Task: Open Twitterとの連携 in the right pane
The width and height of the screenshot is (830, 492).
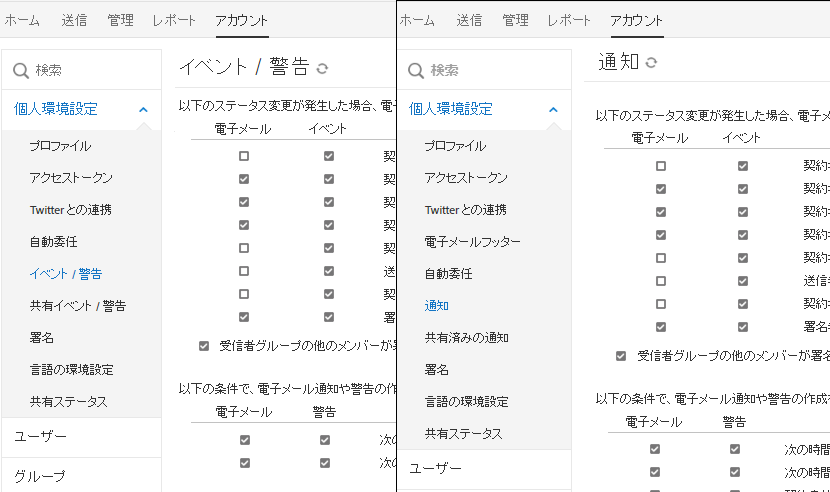Action: click(465, 209)
